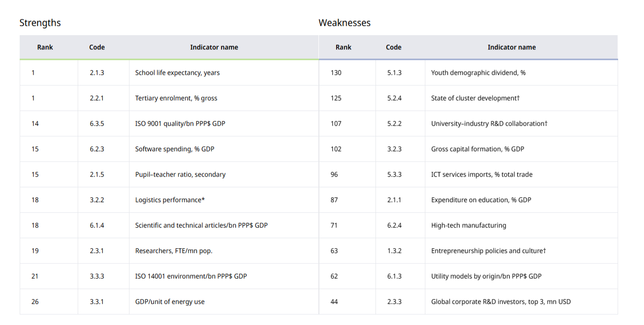
Task: Click the Weaknesses section heading
Action: tap(344, 23)
